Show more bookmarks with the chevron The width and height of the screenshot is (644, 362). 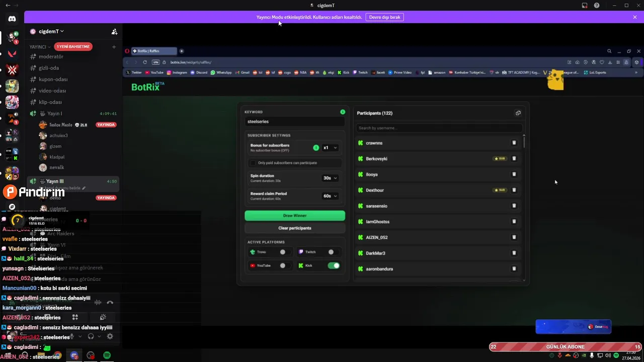click(636, 72)
